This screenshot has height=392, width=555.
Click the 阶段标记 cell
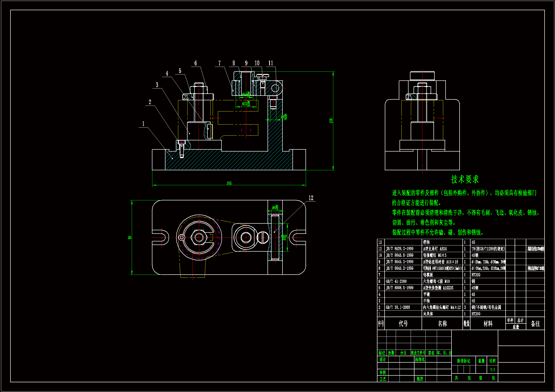pyautogui.click(x=463, y=361)
